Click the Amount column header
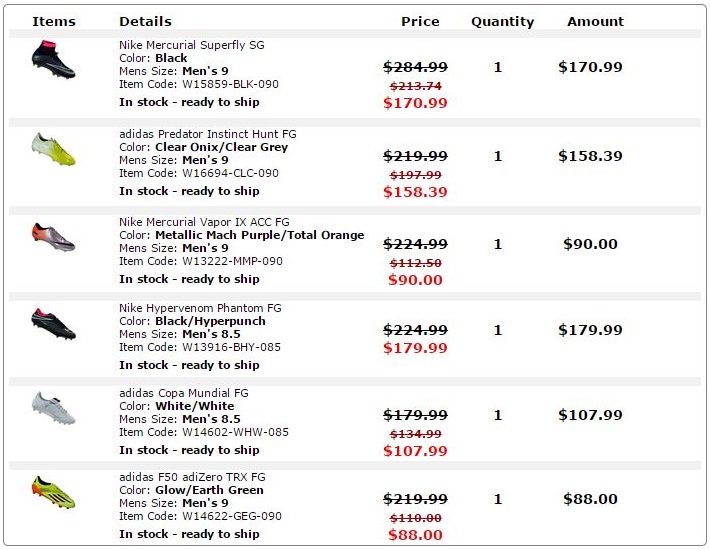 [595, 21]
